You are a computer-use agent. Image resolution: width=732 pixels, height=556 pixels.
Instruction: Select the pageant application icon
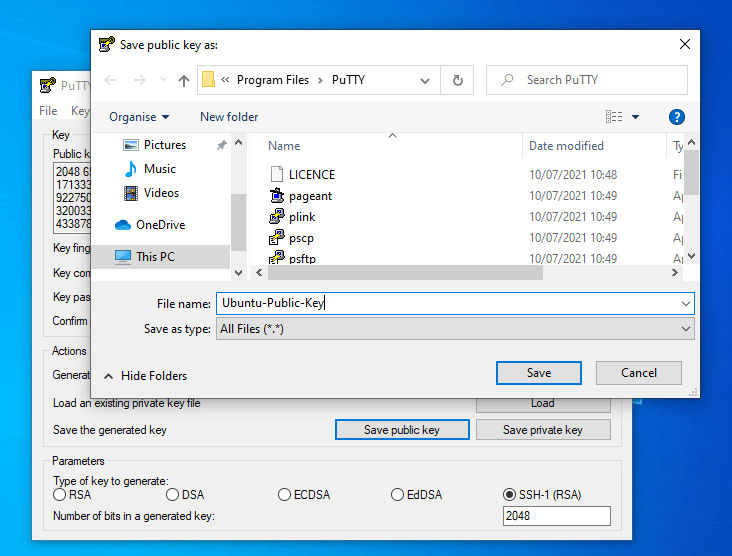276,195
